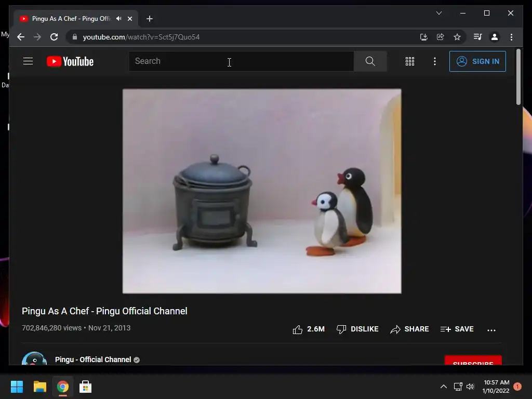Screen dimensions: 532x399
Task: Share this page from address bar
Action: coord(440,37)
